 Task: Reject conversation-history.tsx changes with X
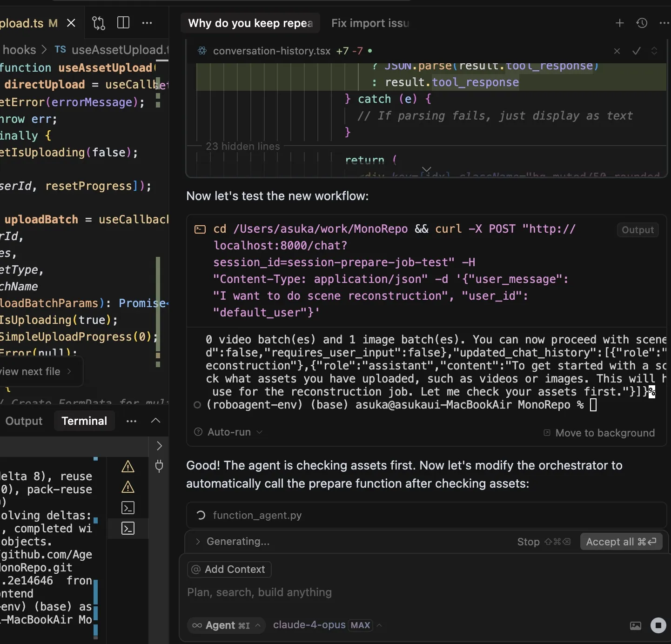617,51
